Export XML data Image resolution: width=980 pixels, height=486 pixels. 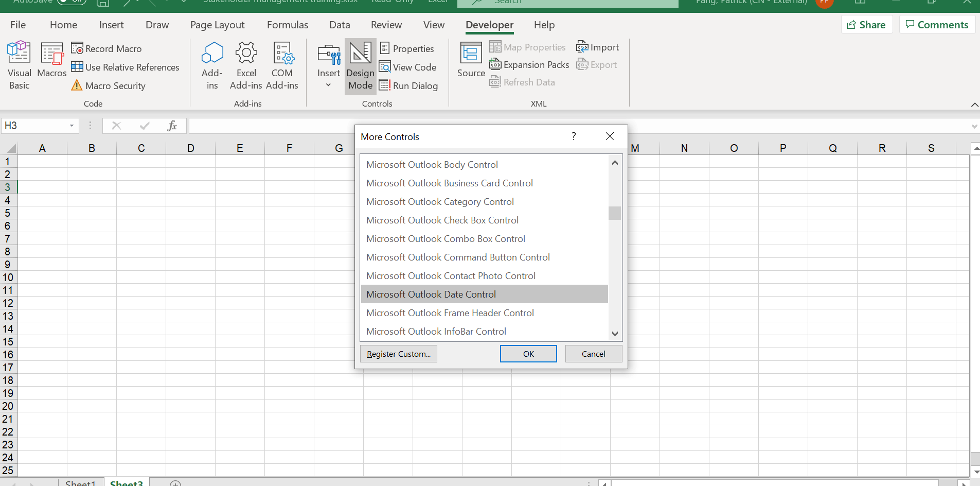click(596, 64)
